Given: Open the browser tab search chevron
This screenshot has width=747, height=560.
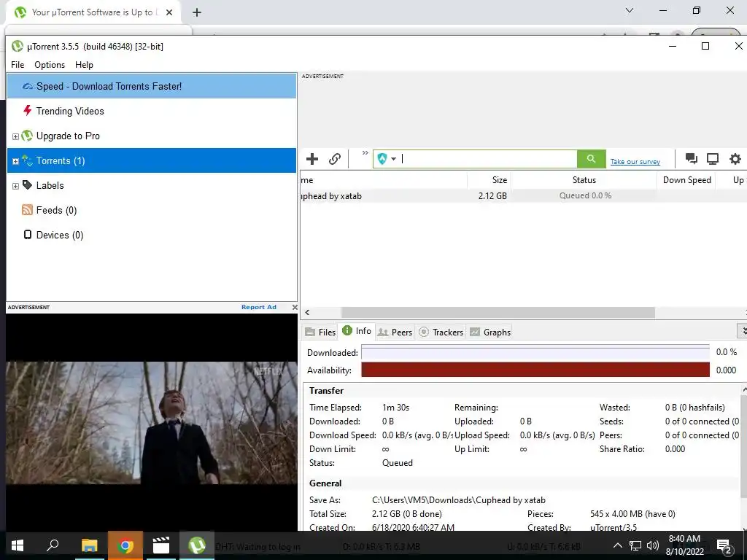Looking at the screenshot, I should tap(630, 10).
